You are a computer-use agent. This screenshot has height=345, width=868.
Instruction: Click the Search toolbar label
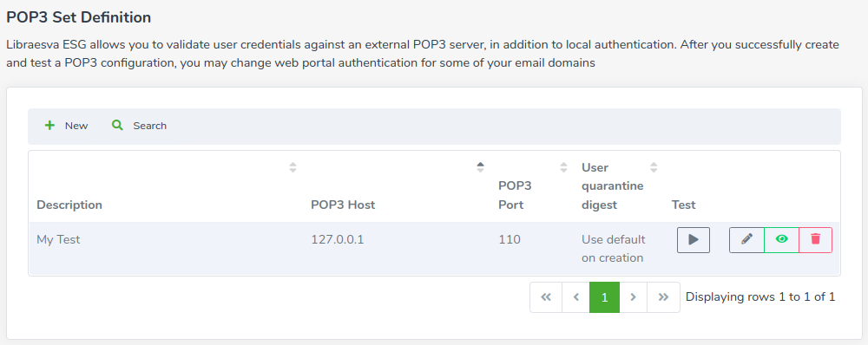click(x=149, y=126)
